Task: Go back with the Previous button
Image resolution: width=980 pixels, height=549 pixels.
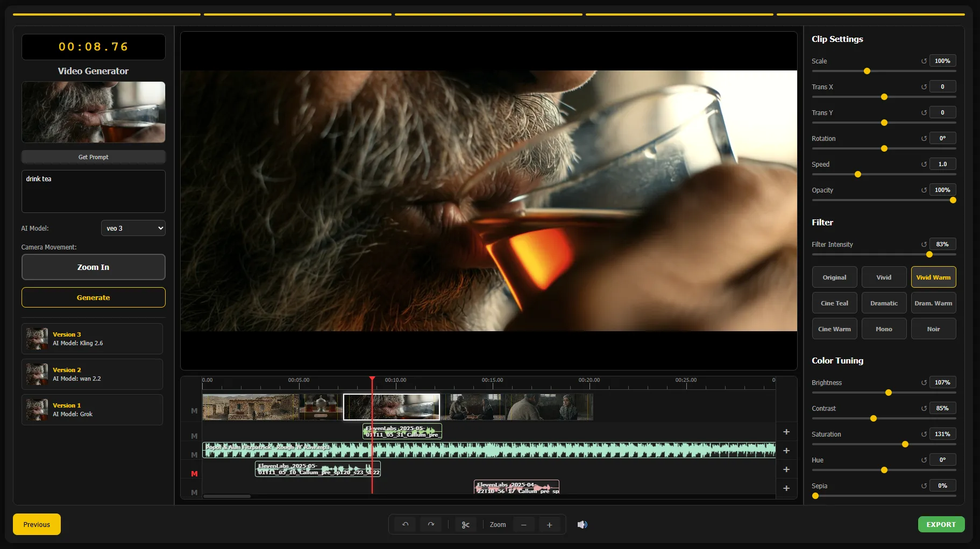Action: 37,524
